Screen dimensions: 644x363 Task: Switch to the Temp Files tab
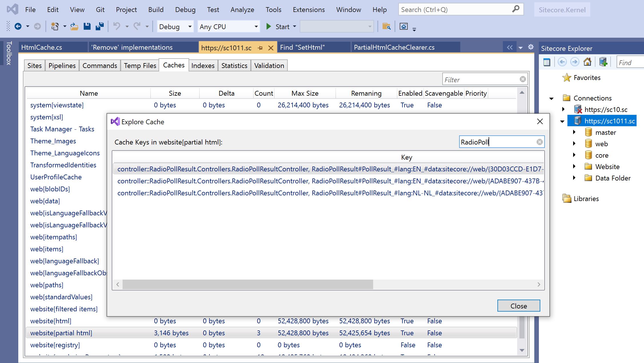point(140,65)
